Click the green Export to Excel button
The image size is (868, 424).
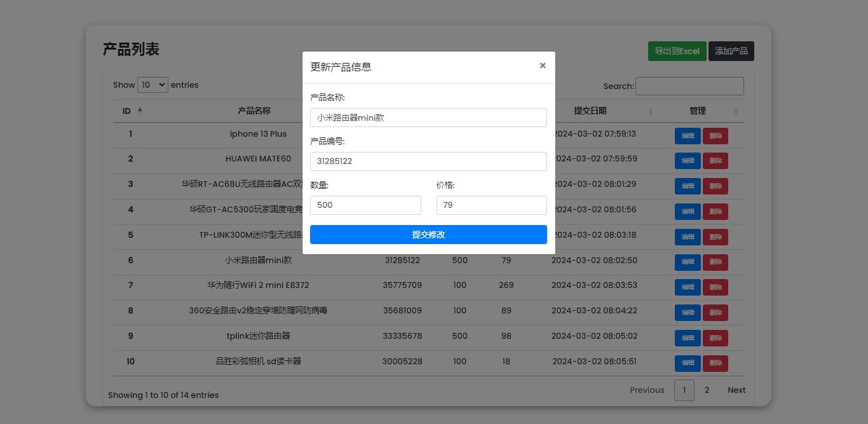(x=677, y=51)
